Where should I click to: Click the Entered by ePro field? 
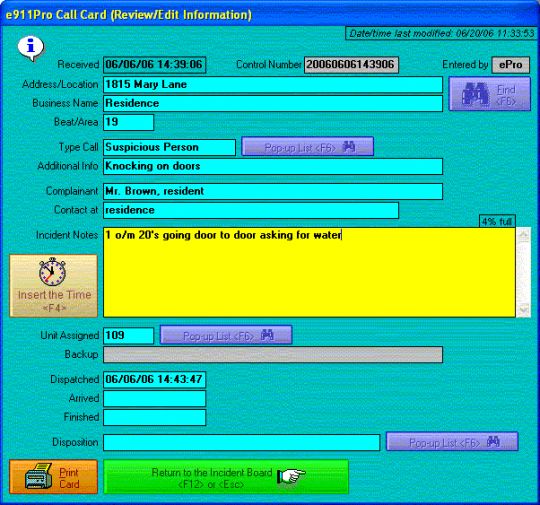point(511,65)
